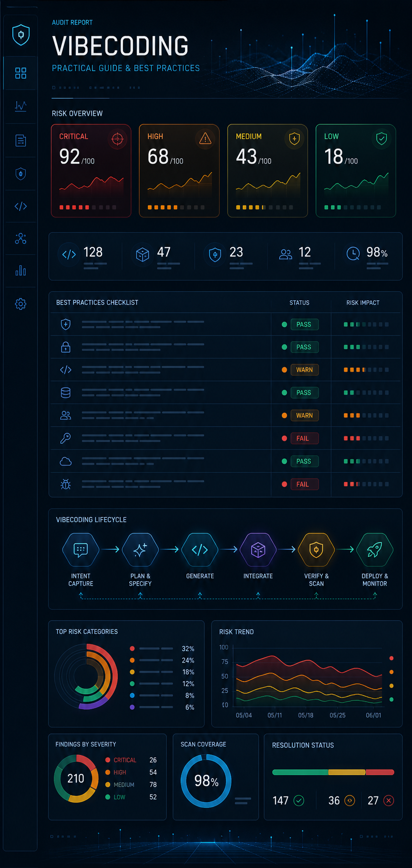Image resolution: width=412 pixels, height=868 pixels.
Task: Click the Best Practices Checklist heading
Action: point(97,303)
